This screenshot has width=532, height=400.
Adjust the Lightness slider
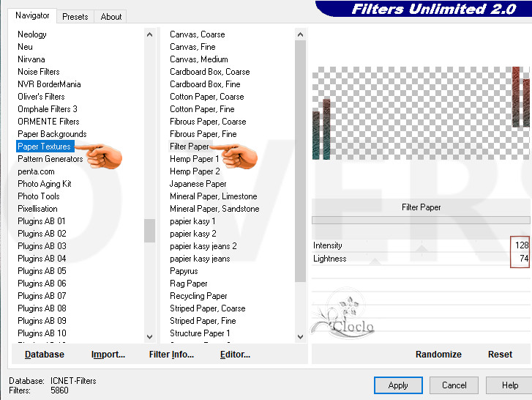click(421, 259)
